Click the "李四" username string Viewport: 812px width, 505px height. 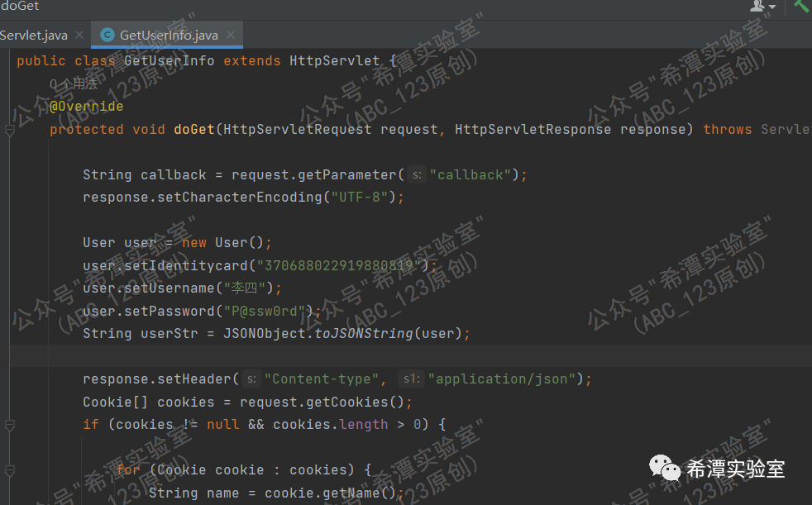245,288
